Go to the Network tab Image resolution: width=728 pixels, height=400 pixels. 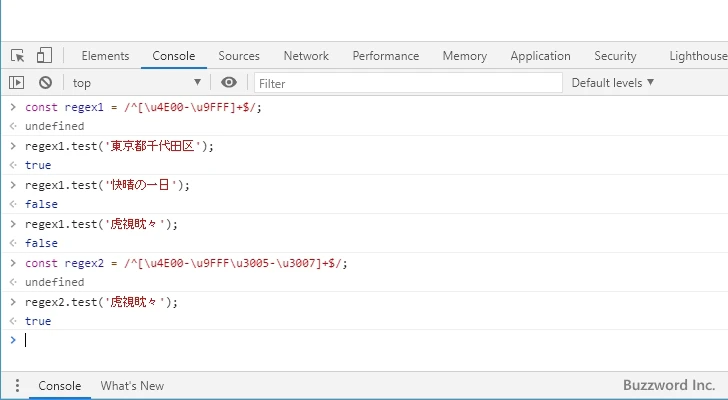tap(306, 56)
